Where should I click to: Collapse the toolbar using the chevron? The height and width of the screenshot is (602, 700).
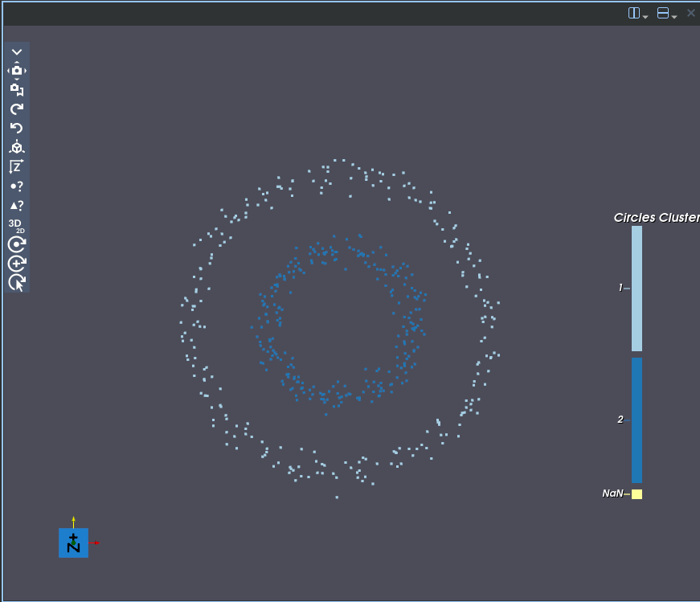(17, 51)
